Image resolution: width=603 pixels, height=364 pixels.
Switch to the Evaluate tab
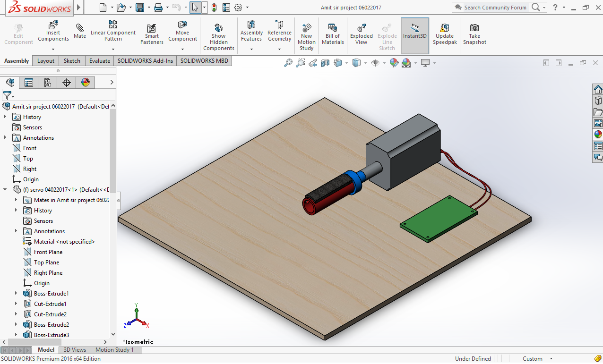point(100,60)
